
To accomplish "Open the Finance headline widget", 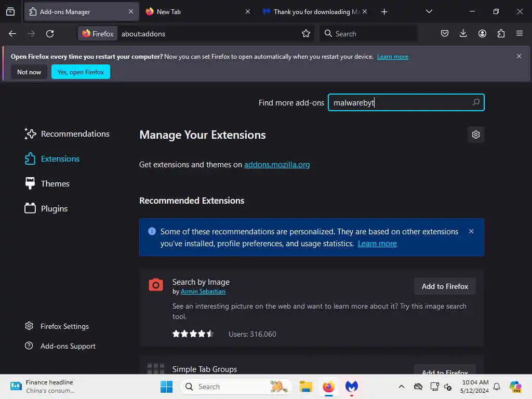I will pos(43,387).
